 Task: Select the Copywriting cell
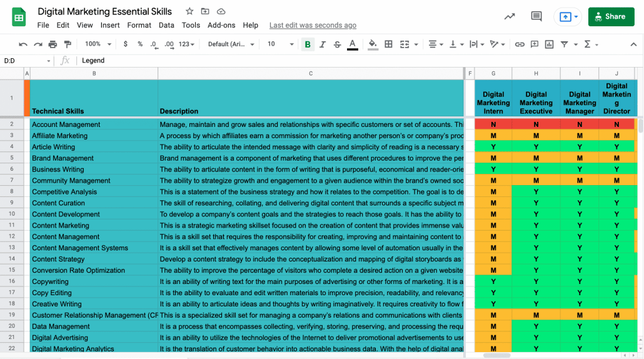coord(94,282)
